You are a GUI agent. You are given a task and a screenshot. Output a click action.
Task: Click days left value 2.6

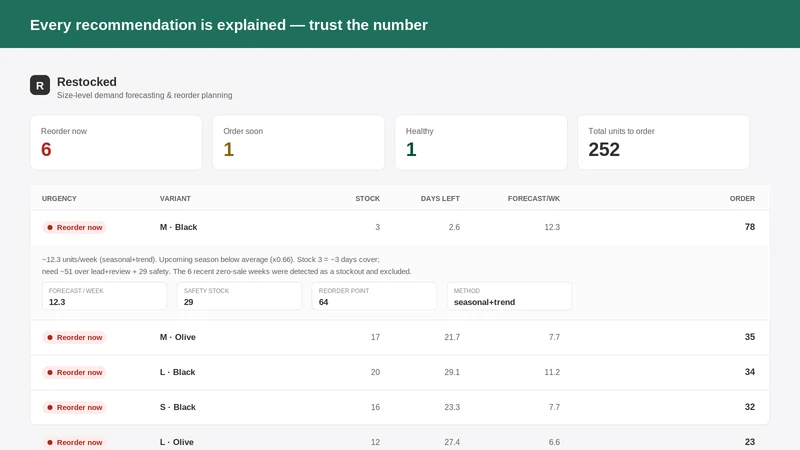point(454,227)
